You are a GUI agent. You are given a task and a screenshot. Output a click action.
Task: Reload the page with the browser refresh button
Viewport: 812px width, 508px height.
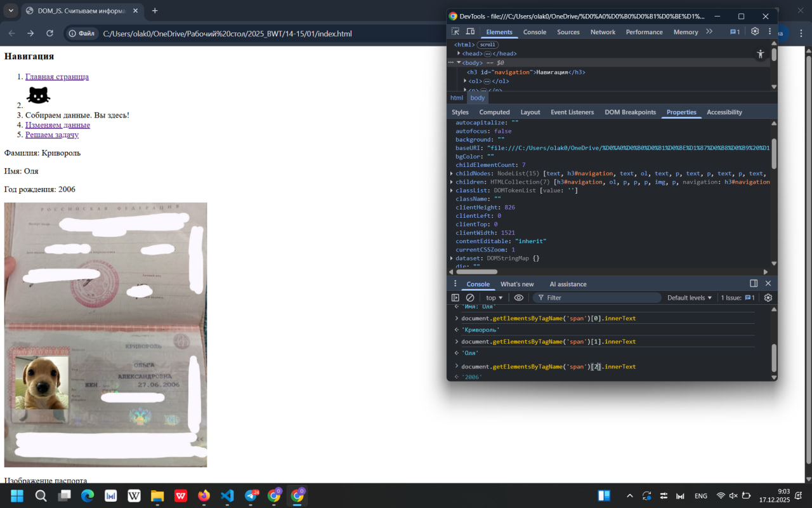click(x=50, y=34)
